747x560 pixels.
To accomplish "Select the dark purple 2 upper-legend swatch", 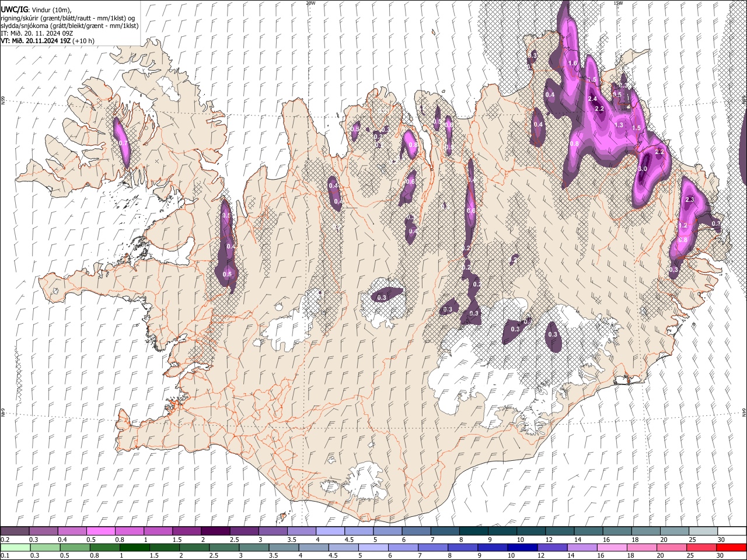I will point(215,531).
